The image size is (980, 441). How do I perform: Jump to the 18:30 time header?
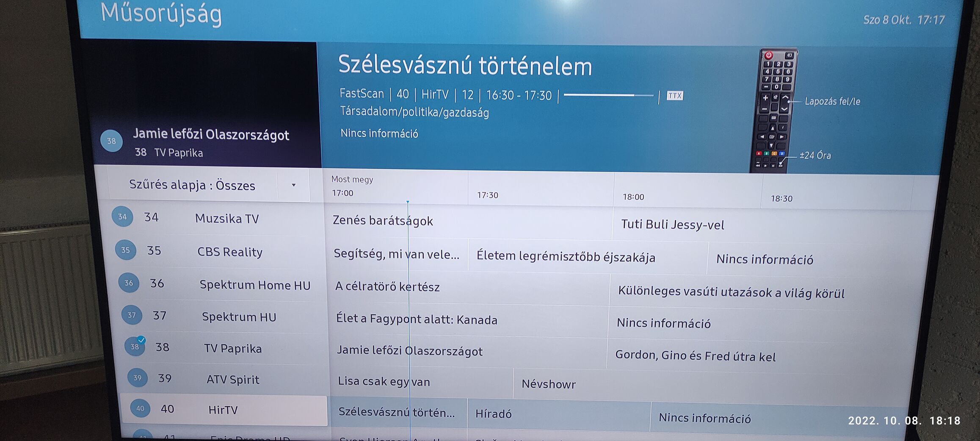point(781,199)
